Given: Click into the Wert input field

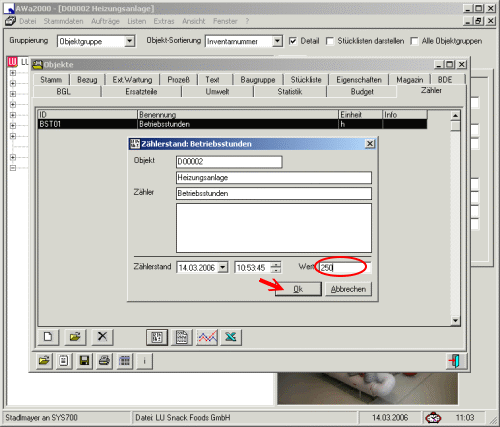Looking at the screenshot, I should point(345,267).
